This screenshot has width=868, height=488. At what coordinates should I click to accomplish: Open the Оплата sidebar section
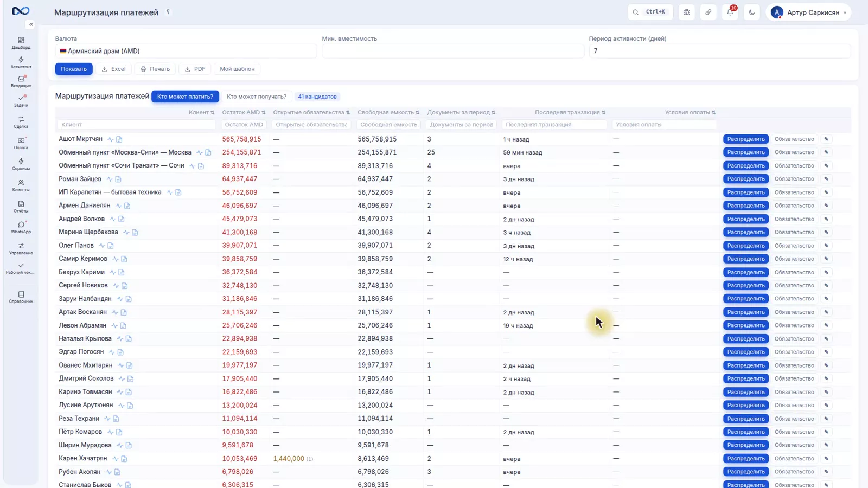tap(21, 143)
